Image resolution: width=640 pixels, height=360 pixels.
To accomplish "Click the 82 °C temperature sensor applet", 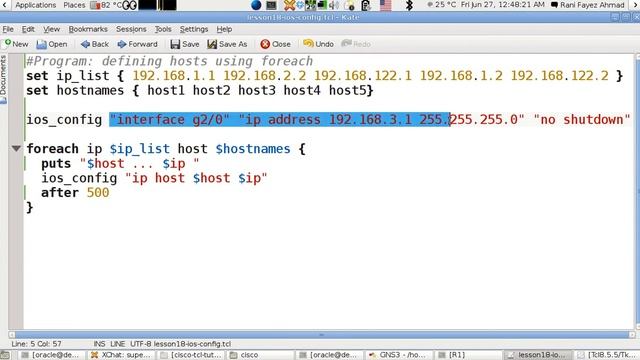I will pos(106,5).
